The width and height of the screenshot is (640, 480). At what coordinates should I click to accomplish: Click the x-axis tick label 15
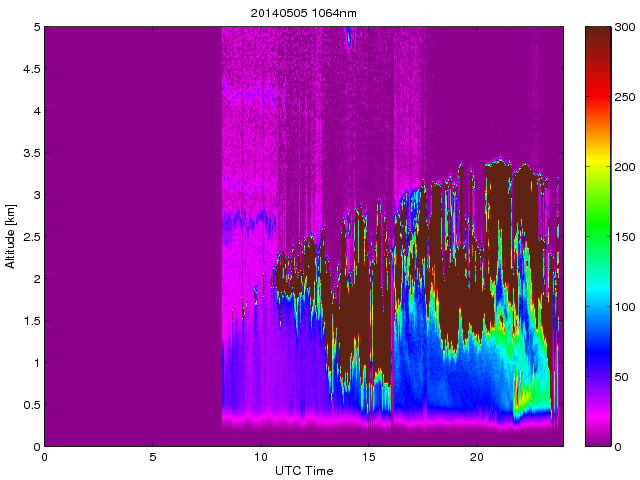pyautogui.click(x=368, y=457)
